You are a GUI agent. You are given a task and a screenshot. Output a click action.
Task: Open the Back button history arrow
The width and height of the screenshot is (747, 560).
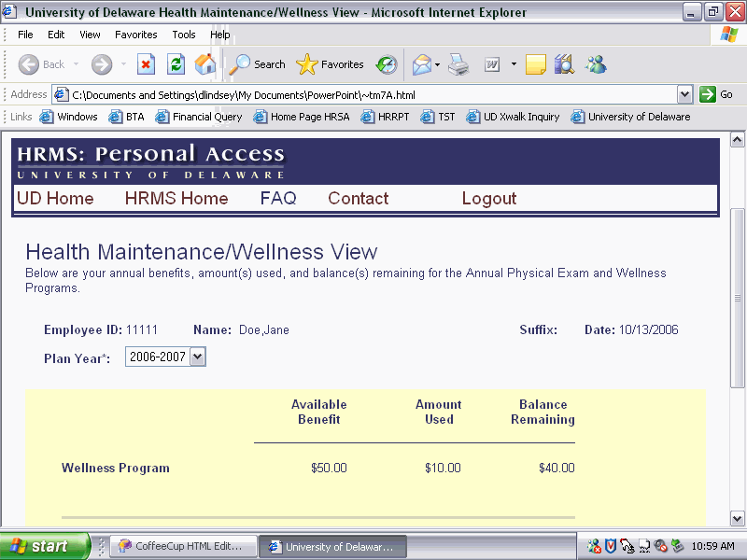[x=77, y=64]
